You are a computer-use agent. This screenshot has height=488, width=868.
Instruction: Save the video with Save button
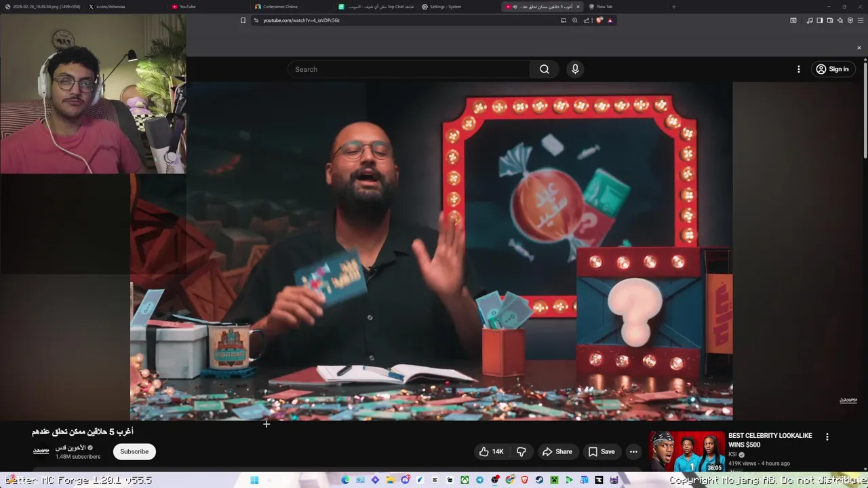601,451
